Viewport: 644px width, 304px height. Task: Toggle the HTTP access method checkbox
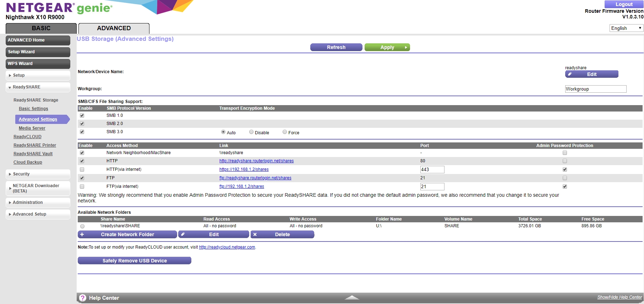82,161
